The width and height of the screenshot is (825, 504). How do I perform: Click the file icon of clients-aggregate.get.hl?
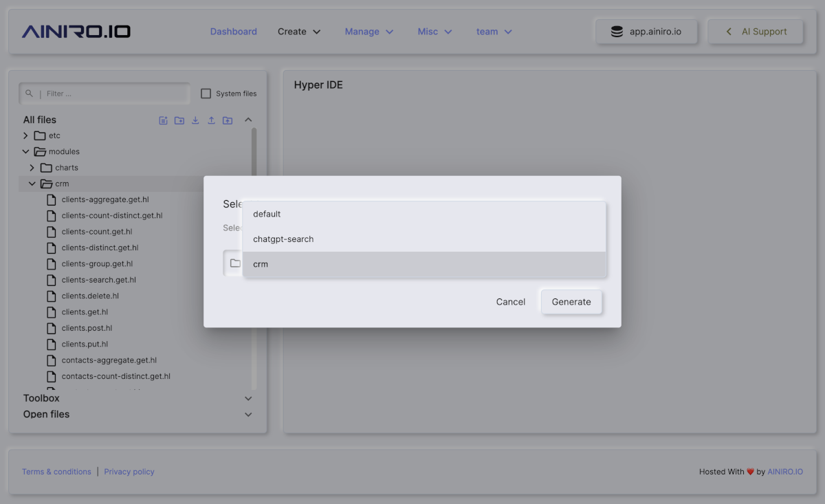point(52,199)
